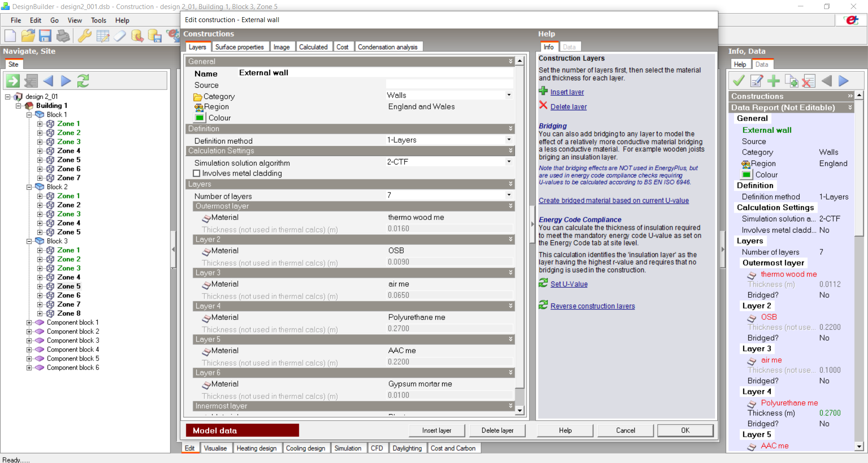Click the OK button
868x463 pixels.
click(685, 430)
